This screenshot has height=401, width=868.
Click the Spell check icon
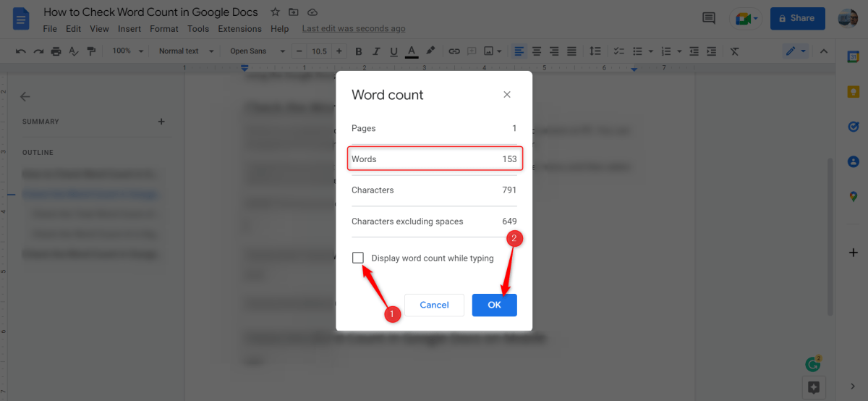[73, 51]
